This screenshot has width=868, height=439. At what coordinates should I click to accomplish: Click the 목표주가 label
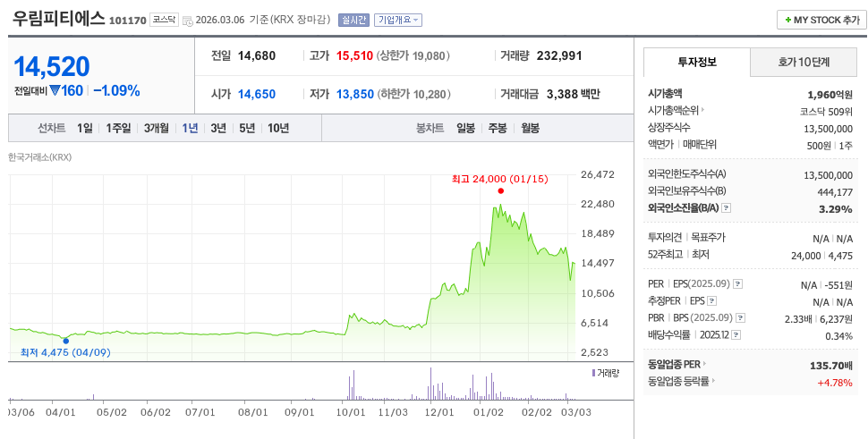coord(708,238)
